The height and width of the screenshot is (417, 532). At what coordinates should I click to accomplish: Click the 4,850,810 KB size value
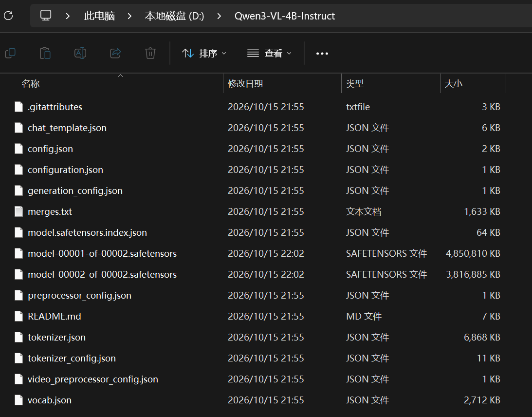coord(473,254)
